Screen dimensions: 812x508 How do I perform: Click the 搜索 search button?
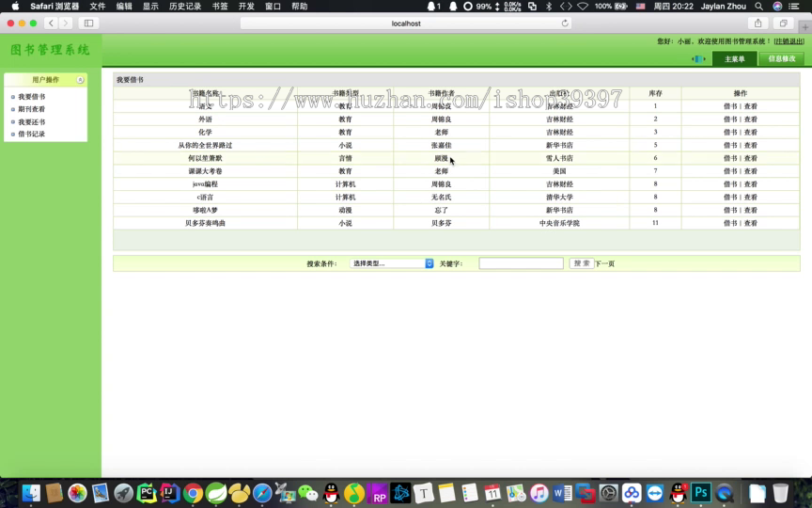tap(582, 263)
